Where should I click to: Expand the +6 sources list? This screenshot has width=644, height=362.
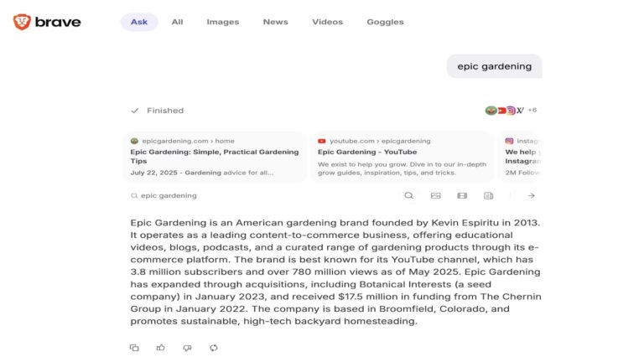[x=532, y=111]
